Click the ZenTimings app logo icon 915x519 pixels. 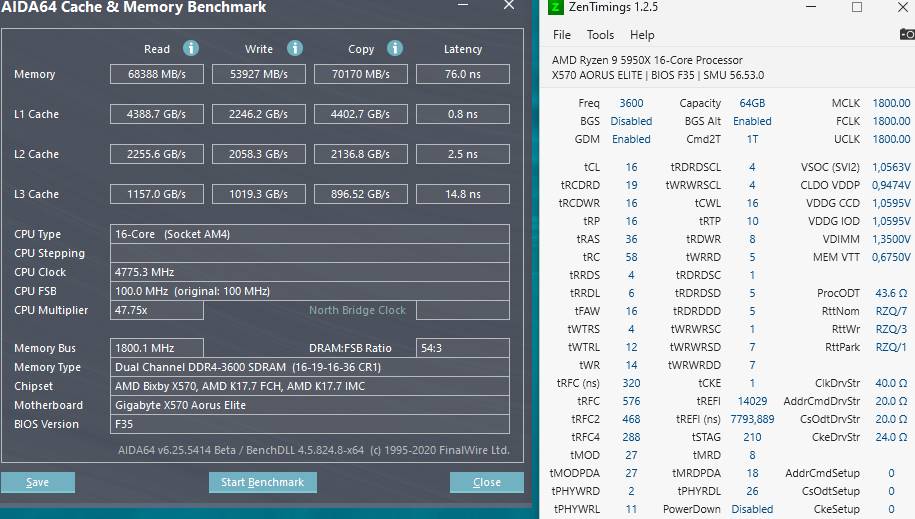tap(556, 7)
